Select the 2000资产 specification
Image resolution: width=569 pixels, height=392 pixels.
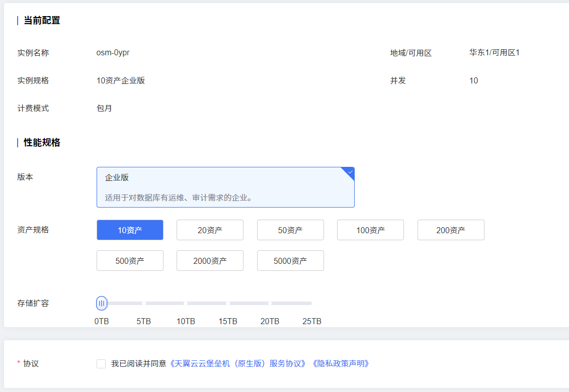(210, 260)
